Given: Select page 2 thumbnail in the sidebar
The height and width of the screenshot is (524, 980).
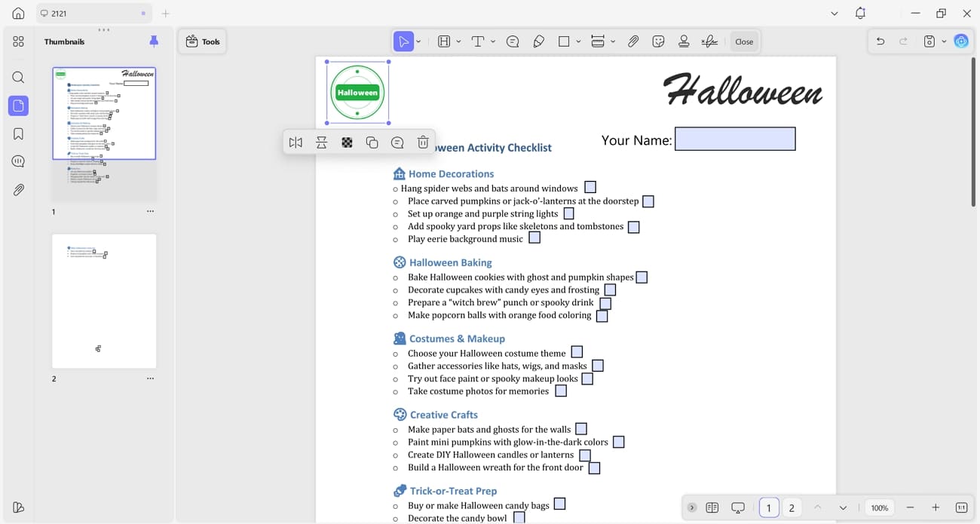Looking at the screenshot, I should [x=104, y=300].
